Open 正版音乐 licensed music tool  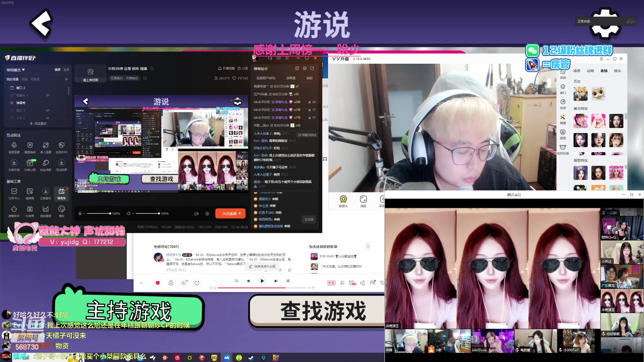tap(46, 193)
